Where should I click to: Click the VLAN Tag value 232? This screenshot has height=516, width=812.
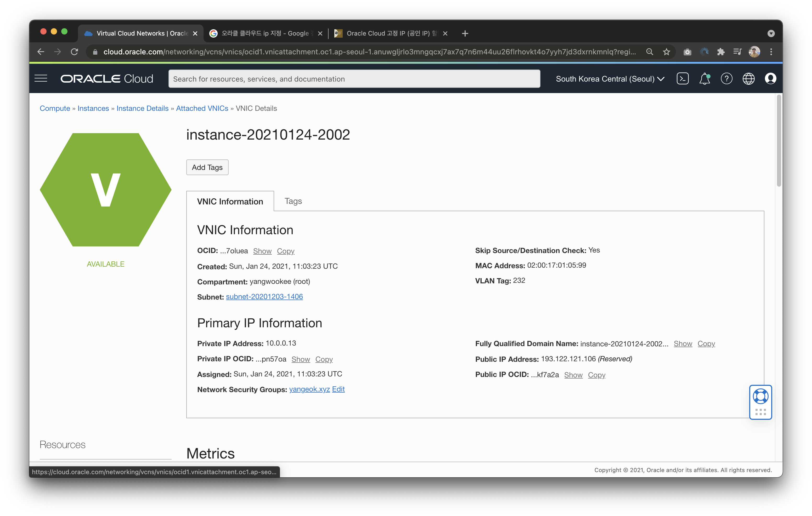[519, 280]
